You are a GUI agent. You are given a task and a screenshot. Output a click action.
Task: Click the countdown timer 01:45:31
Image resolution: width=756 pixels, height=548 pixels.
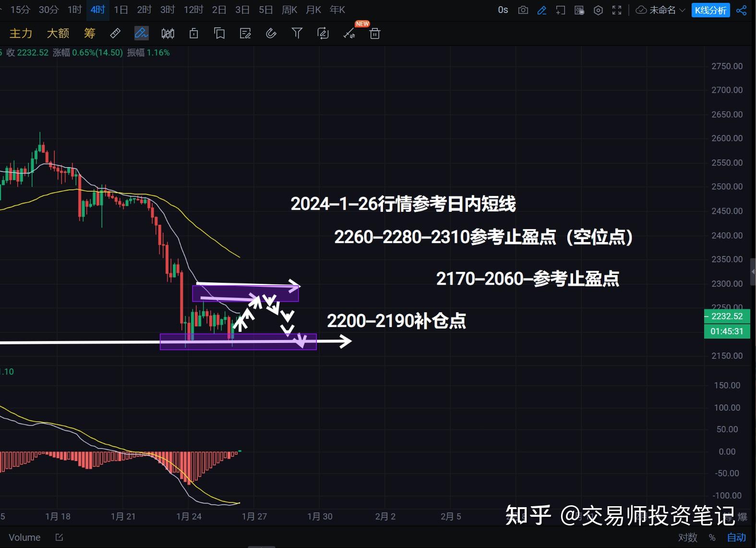click(x=727, y=331)
